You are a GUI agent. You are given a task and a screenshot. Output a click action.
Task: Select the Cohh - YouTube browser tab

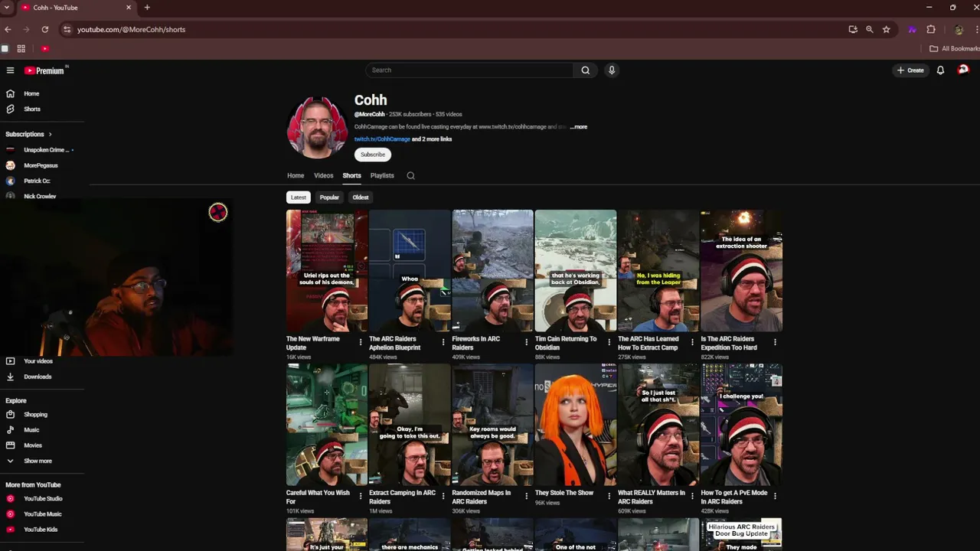pyautogui.click(x=75, y=8)
